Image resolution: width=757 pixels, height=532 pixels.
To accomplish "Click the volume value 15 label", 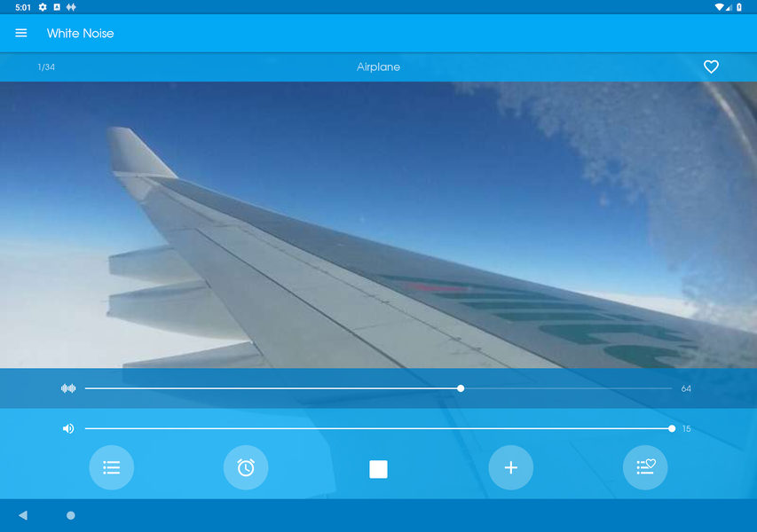I will tap(686, 429).
